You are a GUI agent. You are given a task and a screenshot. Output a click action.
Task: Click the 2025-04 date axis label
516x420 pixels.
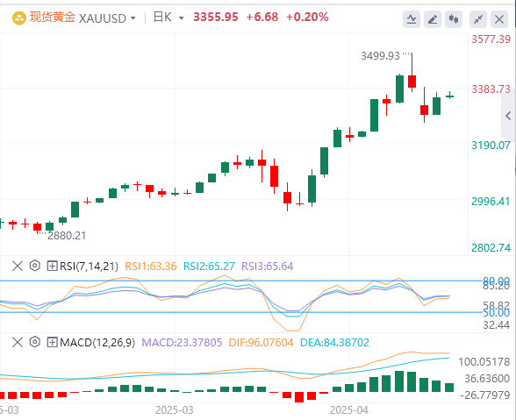[x=349, y=410]
